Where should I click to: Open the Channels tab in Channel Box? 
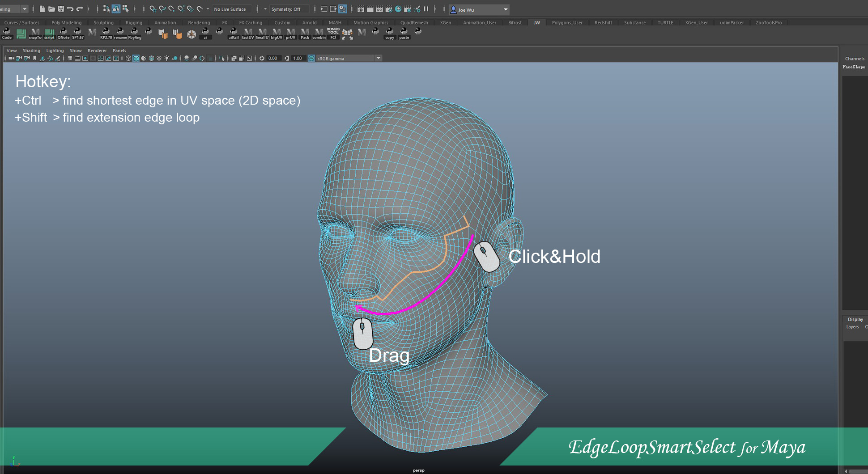(x=854, y=59)
